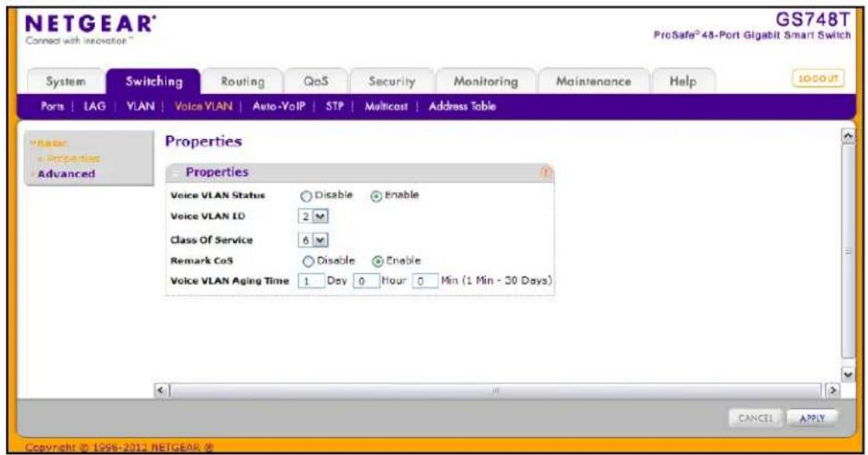This screenshot has height=455, width=868.
Task: Click the Voice VLAN Aging Time label
Action: click(x=230, y=281)
